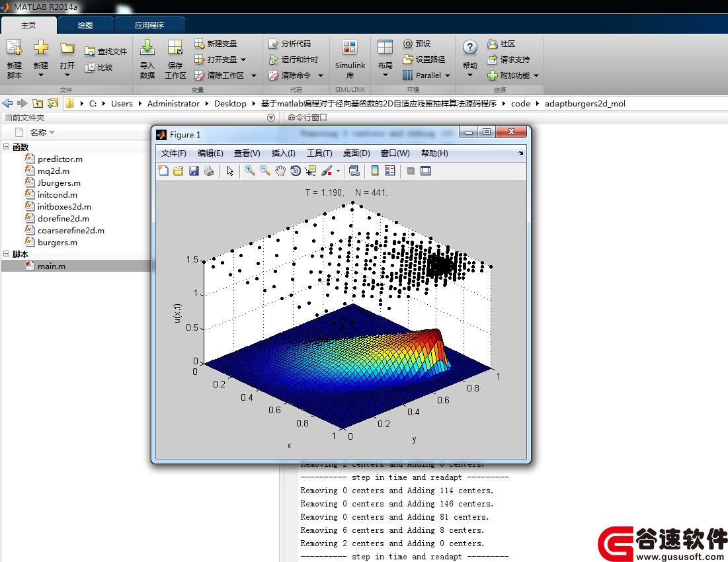Toggle Zoom In tool in Figure 1

(x=250, y=171)
